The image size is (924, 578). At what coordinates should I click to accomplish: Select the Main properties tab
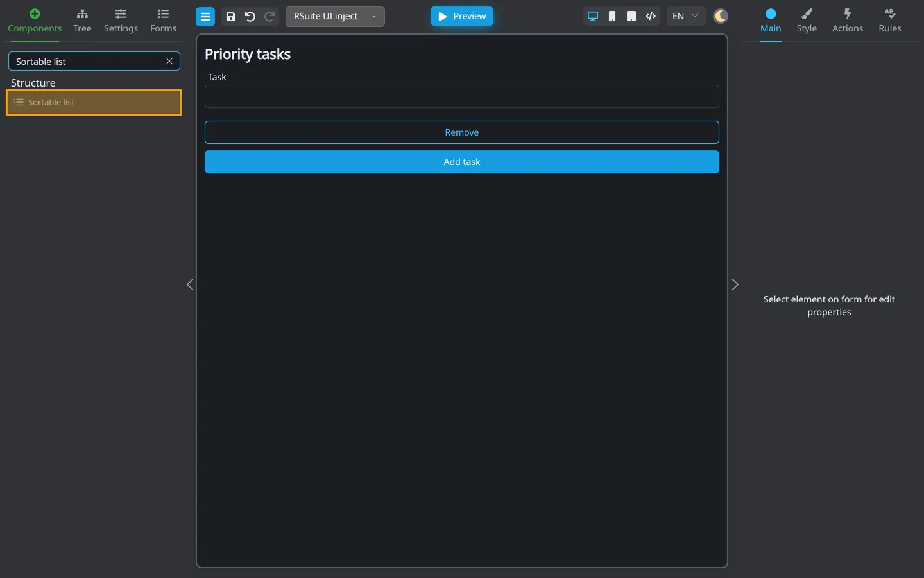(x=771, y=21)
